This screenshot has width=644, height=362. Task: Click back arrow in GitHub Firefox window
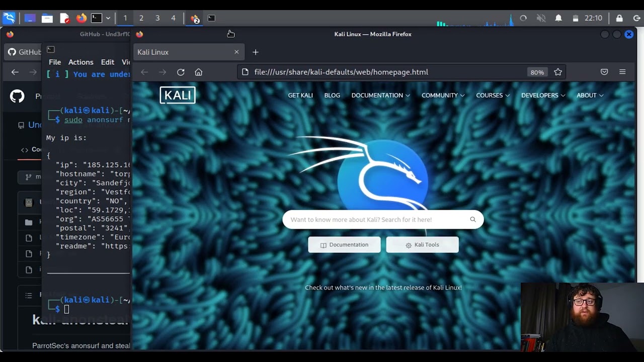[x=15, y=72]
